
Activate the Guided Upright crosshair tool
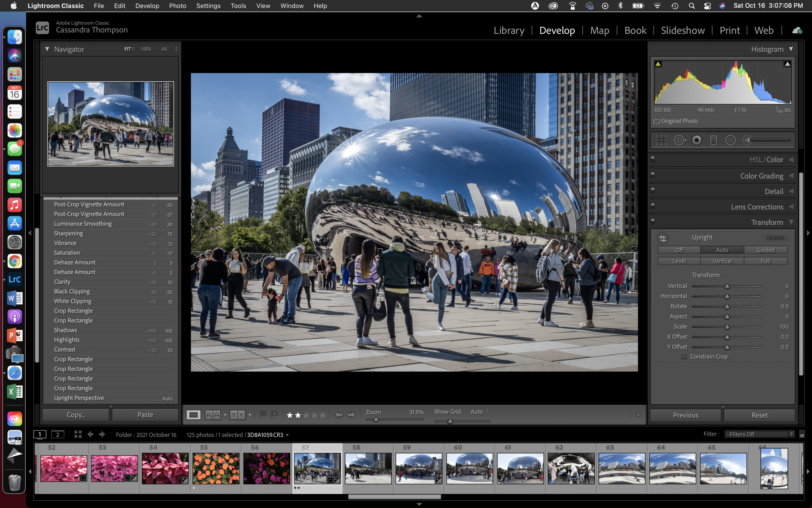(663, 238)
